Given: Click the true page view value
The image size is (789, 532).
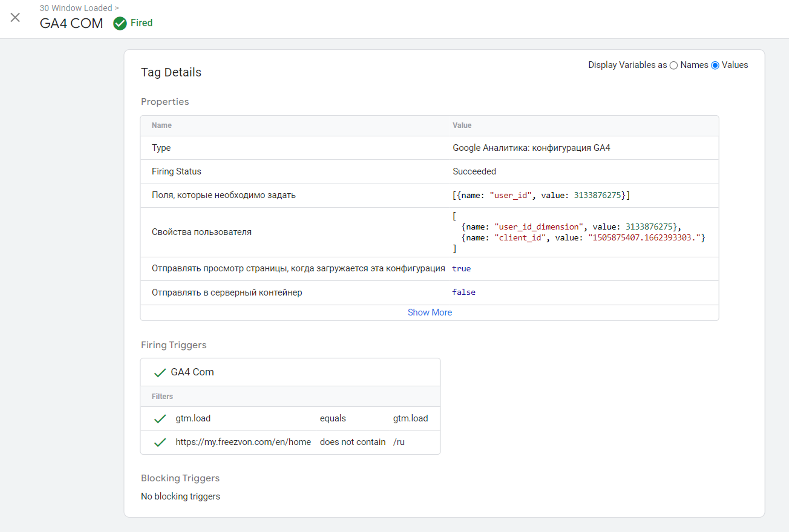Looking at the screenshot, I should click(461, 269).
